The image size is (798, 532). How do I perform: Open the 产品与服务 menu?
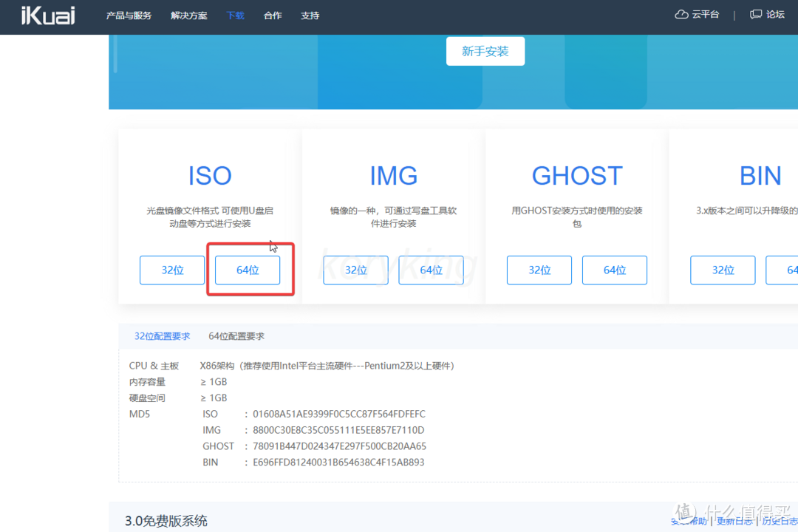(129, 16)
